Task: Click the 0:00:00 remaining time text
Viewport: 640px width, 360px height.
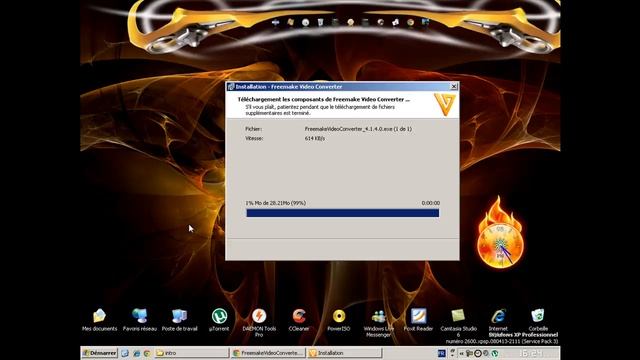Action: 431,203
